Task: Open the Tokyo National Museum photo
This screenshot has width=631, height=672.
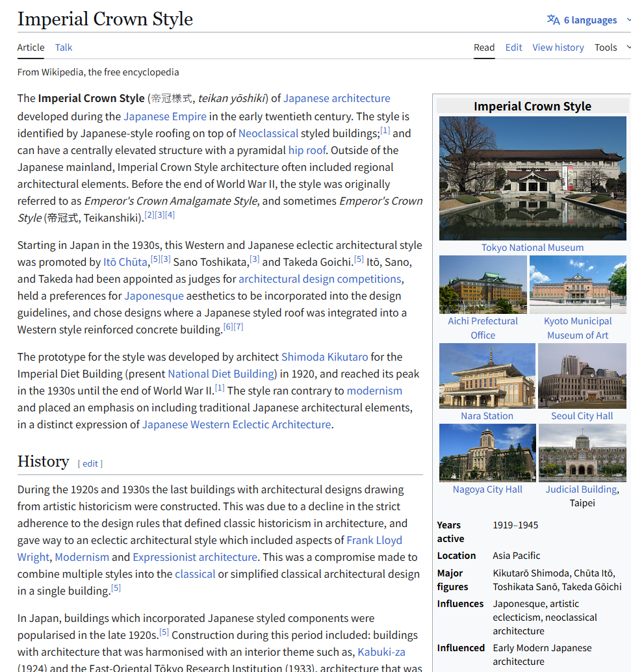Action: tap(532, 178)
